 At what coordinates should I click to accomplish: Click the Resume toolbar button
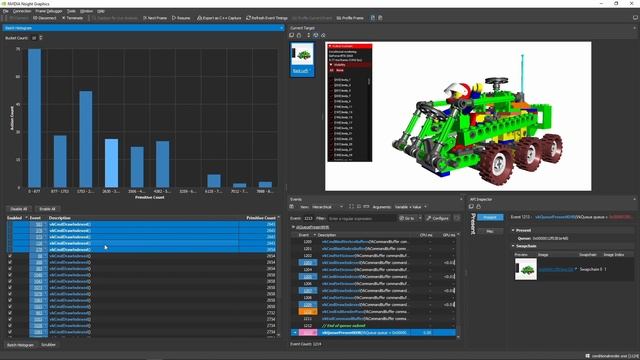(181, 18)
